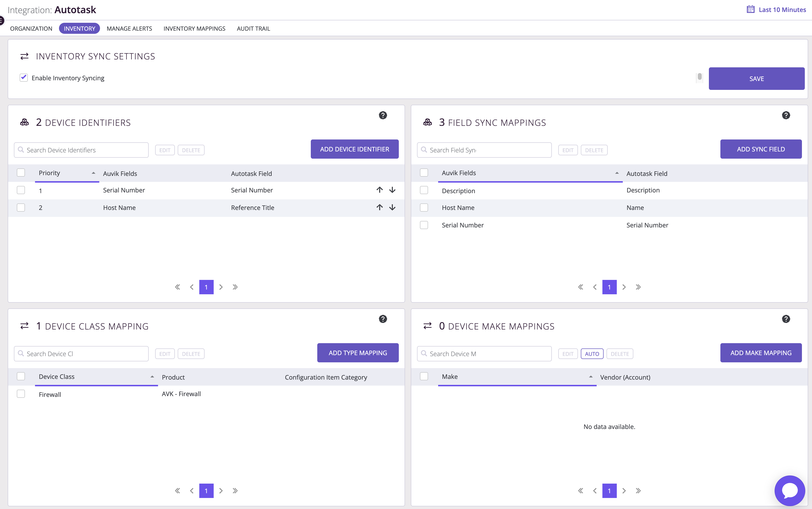Sort Device Class Mapping by Device Class
The width and height of the screenshot is (812, 509).
click(x=96, y=377)
